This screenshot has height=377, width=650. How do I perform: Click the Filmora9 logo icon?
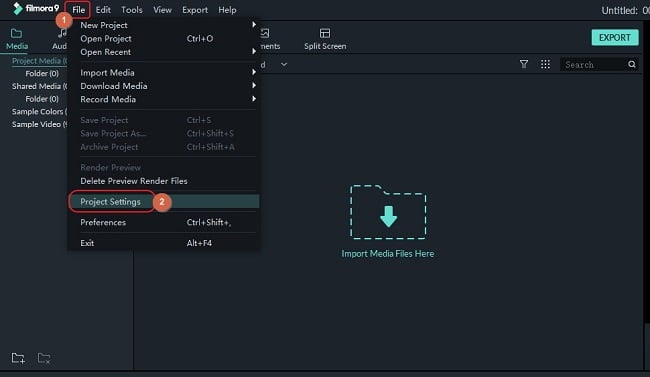coord(17,8)
